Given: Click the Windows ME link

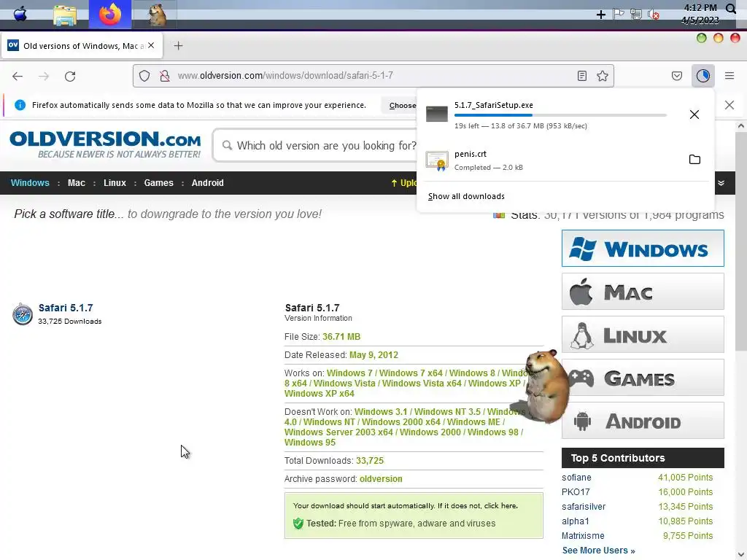Looking at the screenshot, I should pos(473,422).
